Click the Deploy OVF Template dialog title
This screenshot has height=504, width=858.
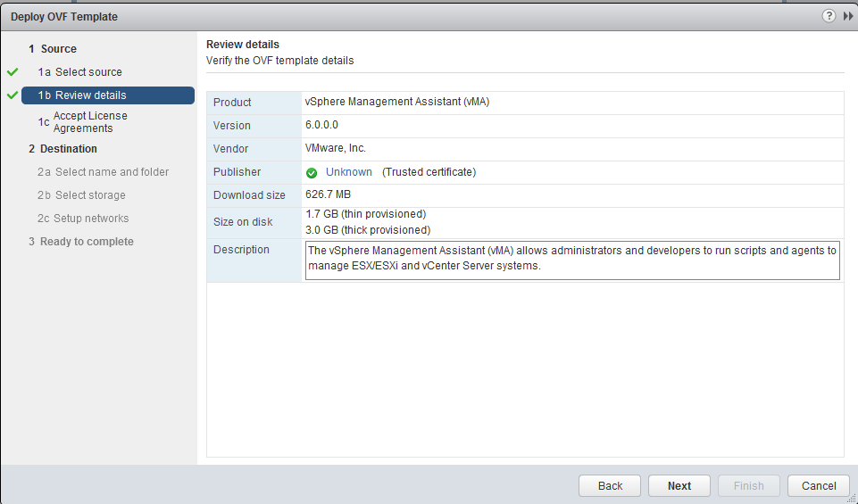[x=64, y=16]
